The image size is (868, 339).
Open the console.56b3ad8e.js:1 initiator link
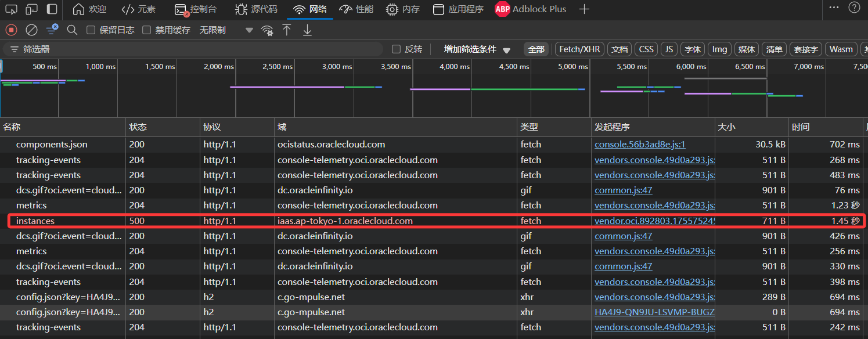point(640,145)
